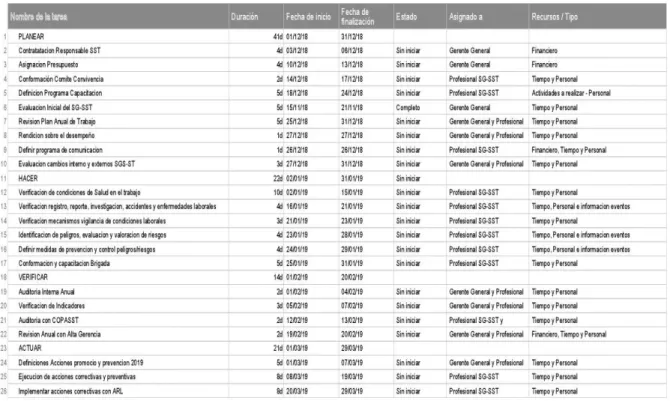The image size is (670, 401).
Task: Click '15/11/18' start date of Evaluacion Inicial
Action: point(297,107)
